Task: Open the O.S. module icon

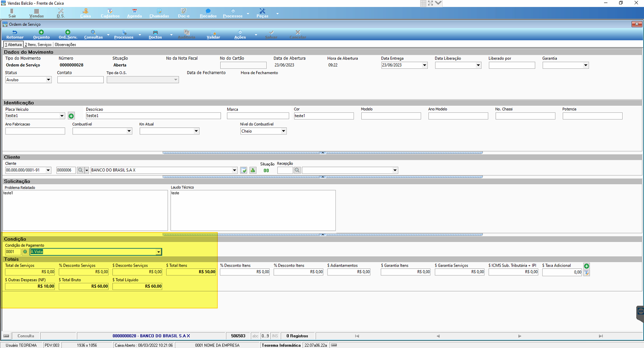Action: 61,13
